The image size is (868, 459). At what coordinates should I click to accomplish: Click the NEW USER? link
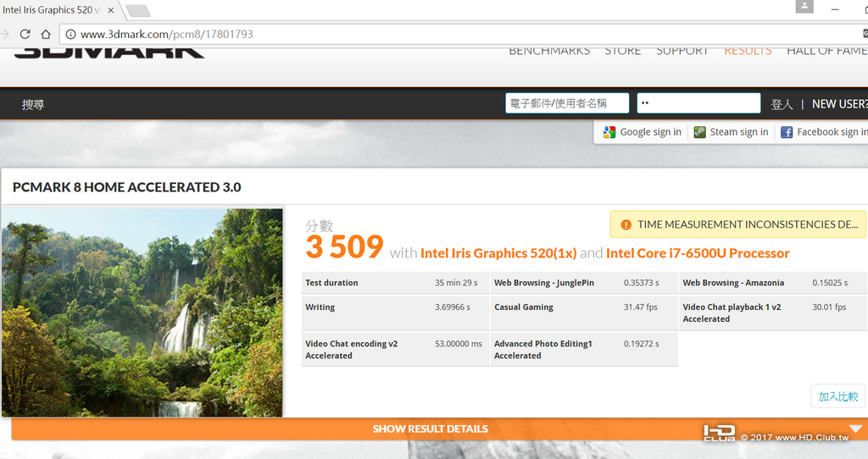coord(840,104)
